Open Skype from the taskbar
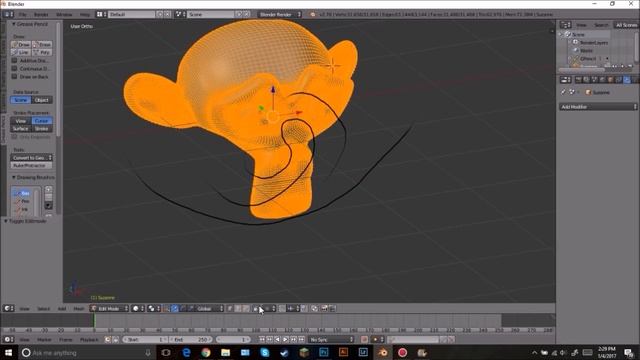This screenshot has width=640, height=360. pyautogui.click(x=264, y=353)
